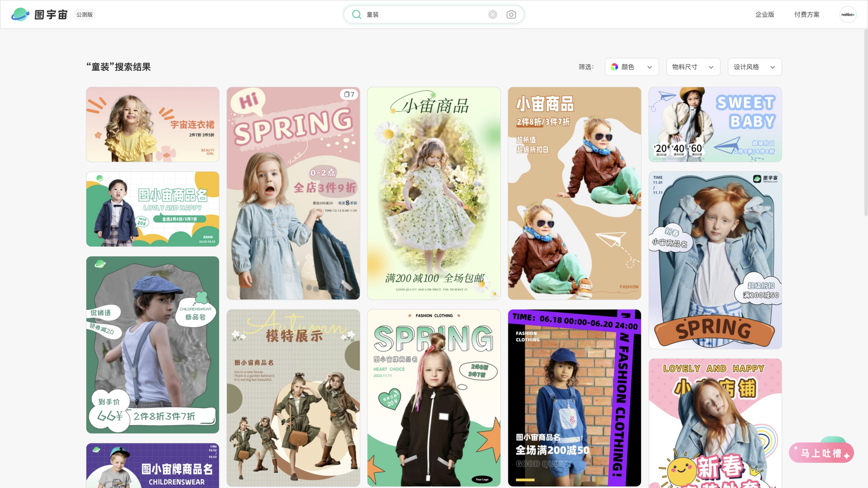868x488 pixels.
Task: Click the magnifier search icon
Action: (x=356, y=14)
